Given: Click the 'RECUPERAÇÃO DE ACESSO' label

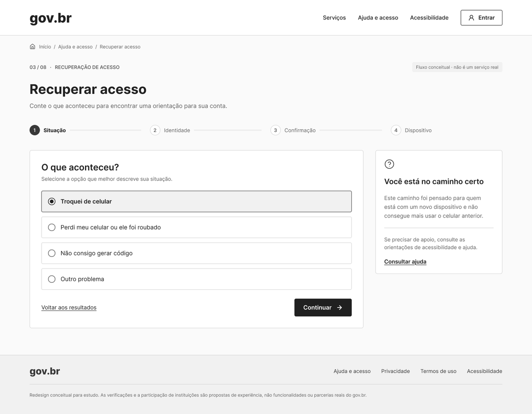Looking at the screenshot, I should pyautogui.click(x=87, y=67).
